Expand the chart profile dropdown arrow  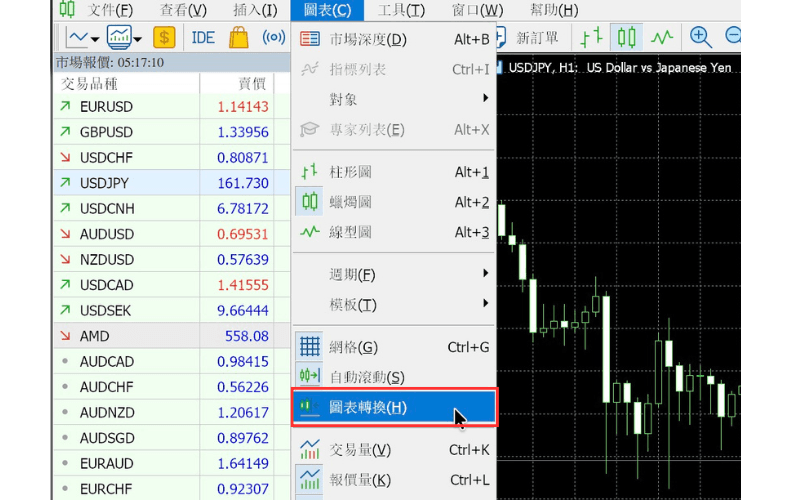tap(138, 38)
